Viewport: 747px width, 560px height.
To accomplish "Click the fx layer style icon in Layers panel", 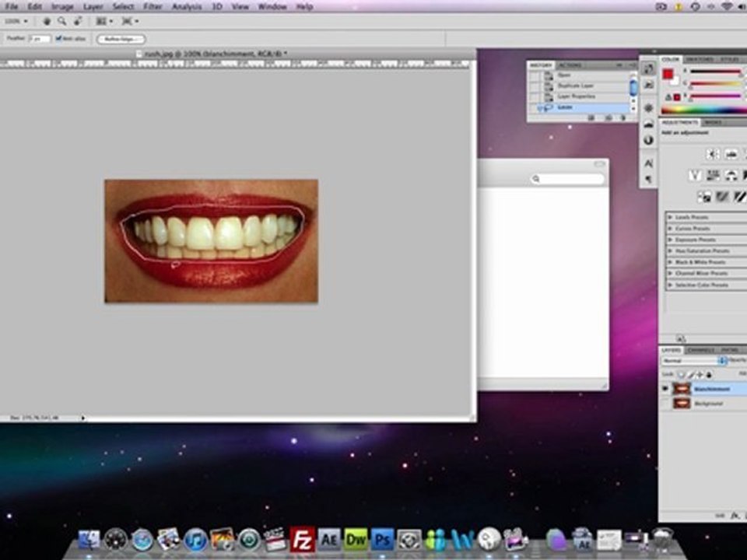I will 735,516.
